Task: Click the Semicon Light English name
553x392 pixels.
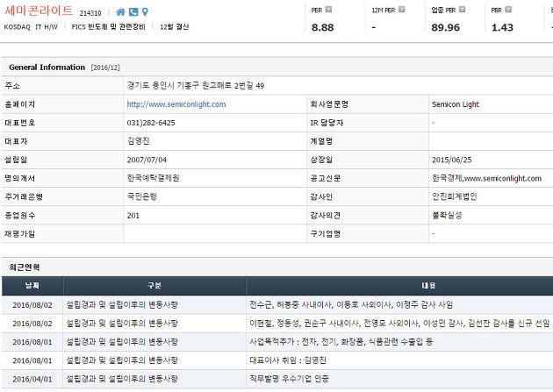Action: coord(456,104)
